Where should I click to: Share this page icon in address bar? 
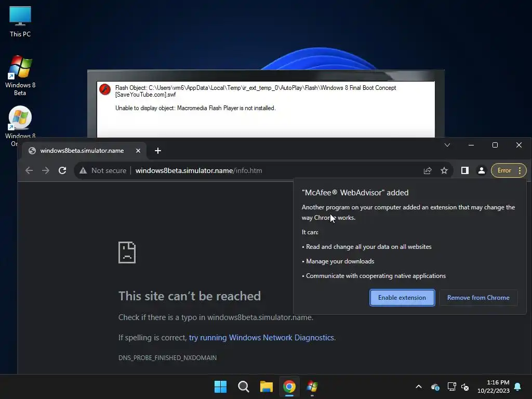(x=428, y=170)
